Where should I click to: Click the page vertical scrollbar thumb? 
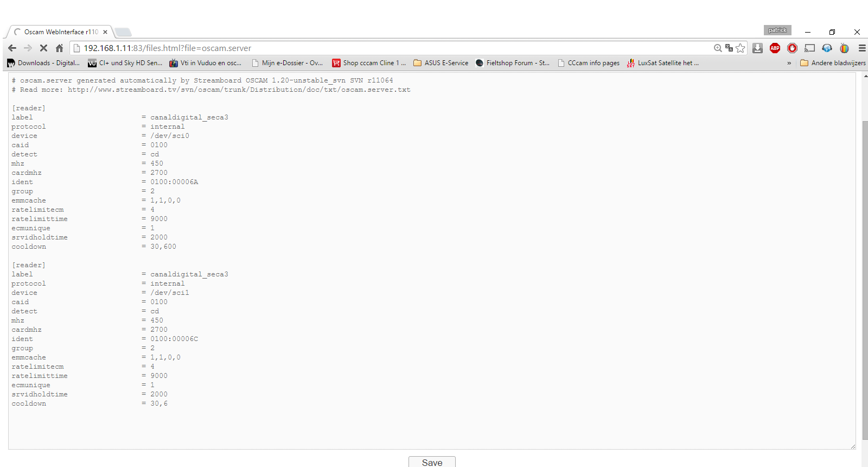point(865,280)
